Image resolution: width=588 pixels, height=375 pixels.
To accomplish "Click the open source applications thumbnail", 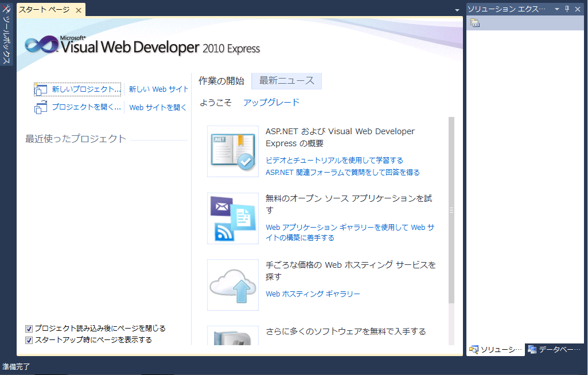I will point(233,218).
